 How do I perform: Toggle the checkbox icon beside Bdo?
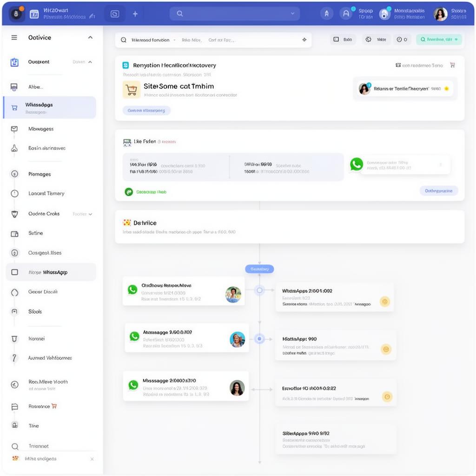[x=336, y=40]
